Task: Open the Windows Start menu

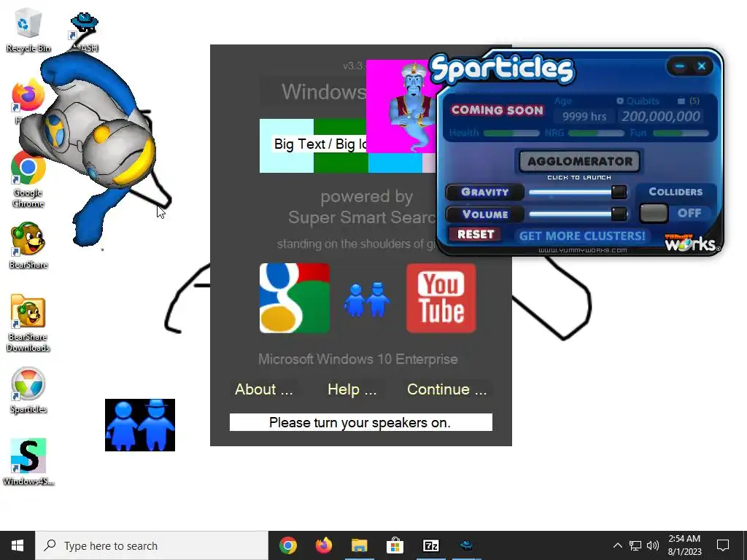Action: point(18,545)
